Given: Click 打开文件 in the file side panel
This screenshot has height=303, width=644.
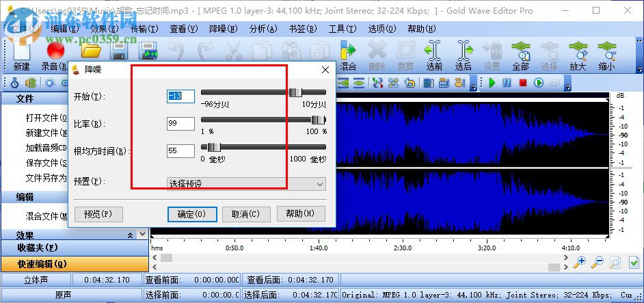Looking at the screenshot, I should [46, 118].
